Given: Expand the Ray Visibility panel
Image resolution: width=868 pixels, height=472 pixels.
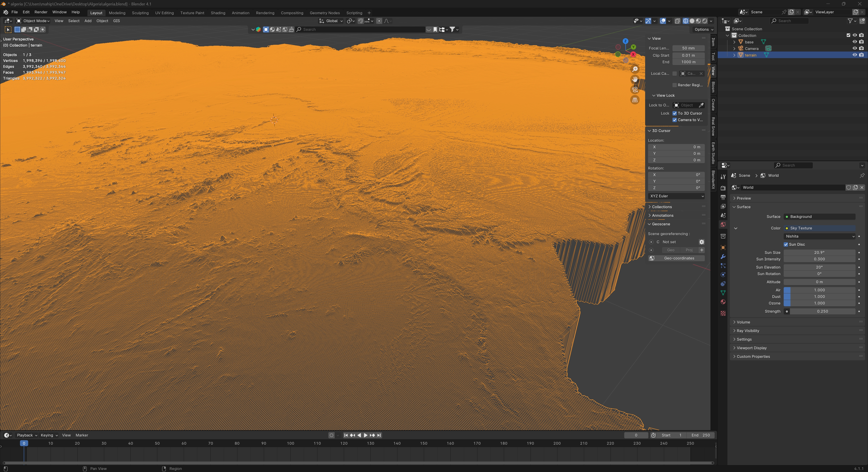Looking at the screenshot, I should pyautogui.click(x=748, y=330).
